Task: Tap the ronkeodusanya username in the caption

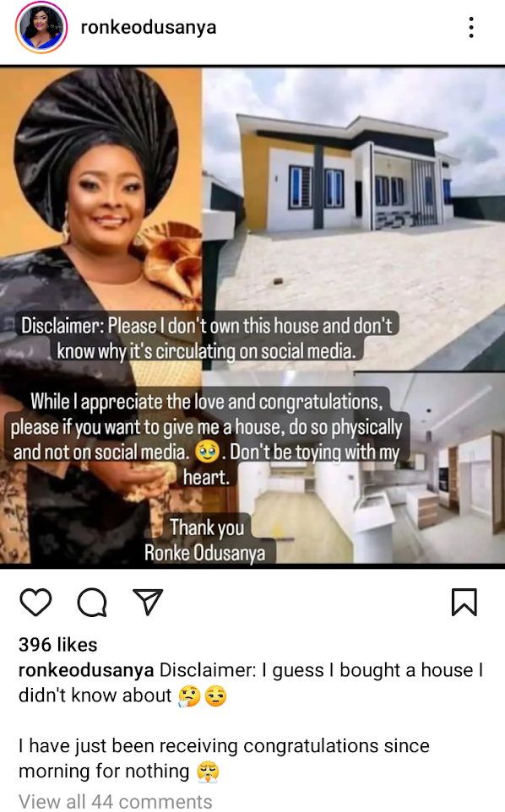Action: [x=86, y=670]
